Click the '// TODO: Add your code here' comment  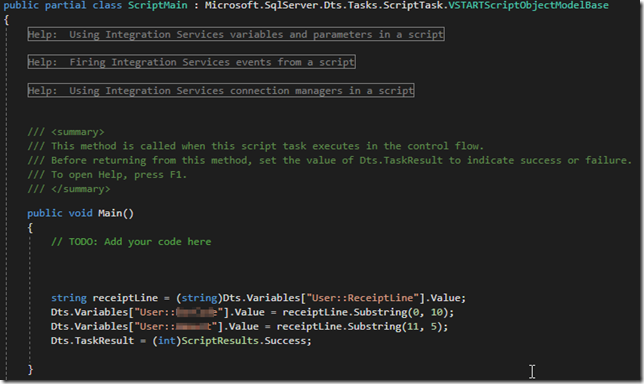pos(131,241)
